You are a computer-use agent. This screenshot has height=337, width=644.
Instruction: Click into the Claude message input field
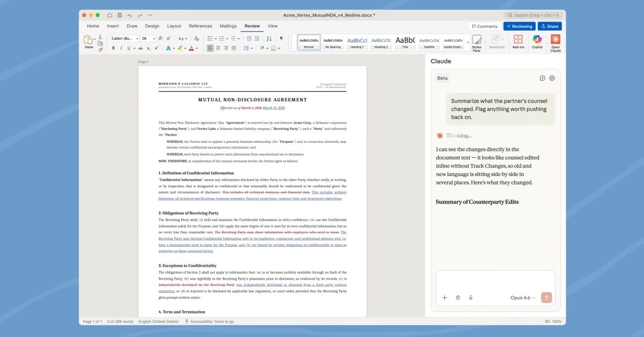click(495, 280)
